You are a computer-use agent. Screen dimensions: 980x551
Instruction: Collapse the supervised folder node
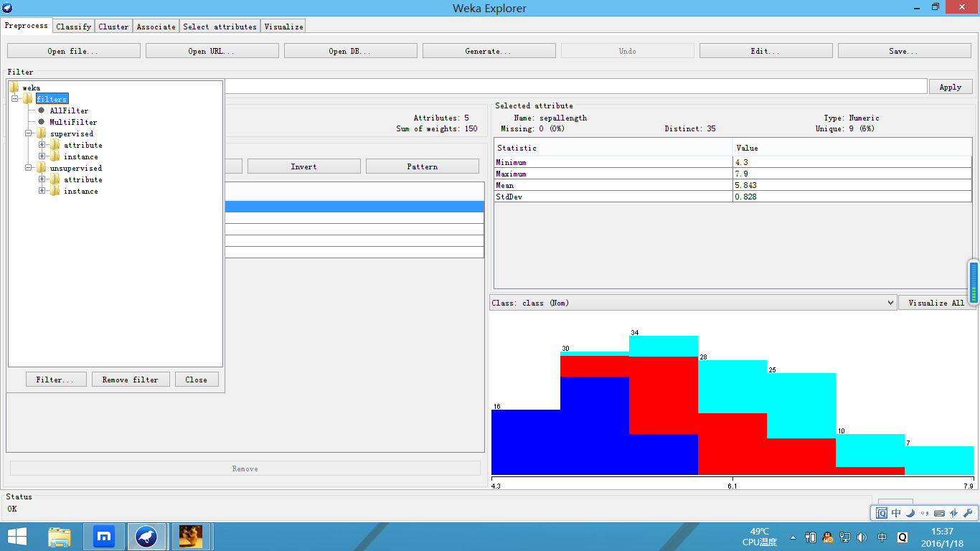(x=29, y=133)
